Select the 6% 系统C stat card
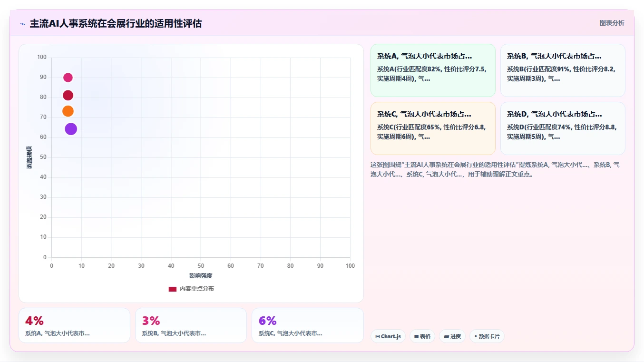 (308, 325)
